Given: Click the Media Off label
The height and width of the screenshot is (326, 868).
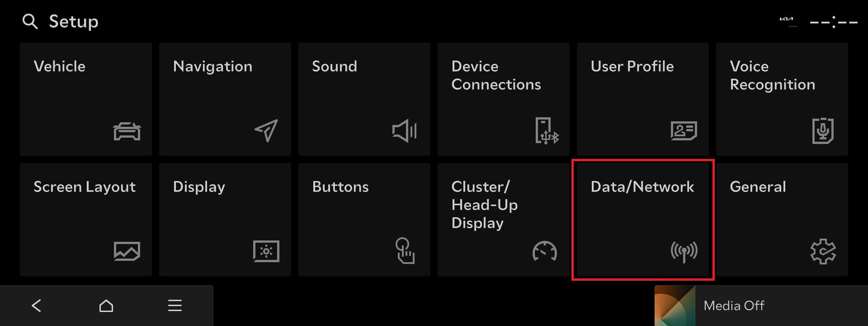Looking at the screenshot, I should (734, 306).
